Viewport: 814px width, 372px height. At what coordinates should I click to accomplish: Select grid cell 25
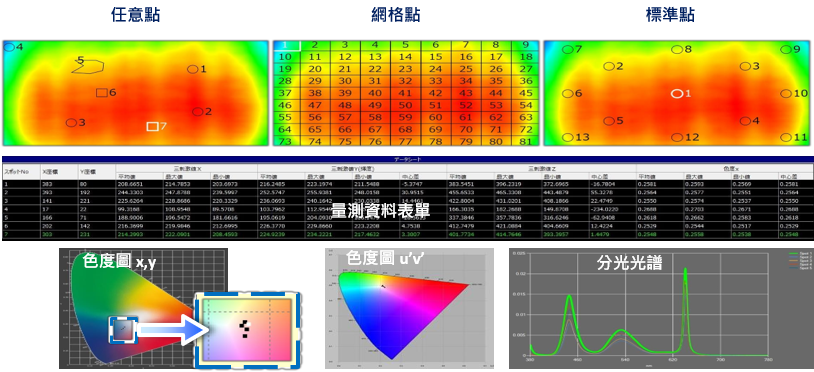(466, 69)
